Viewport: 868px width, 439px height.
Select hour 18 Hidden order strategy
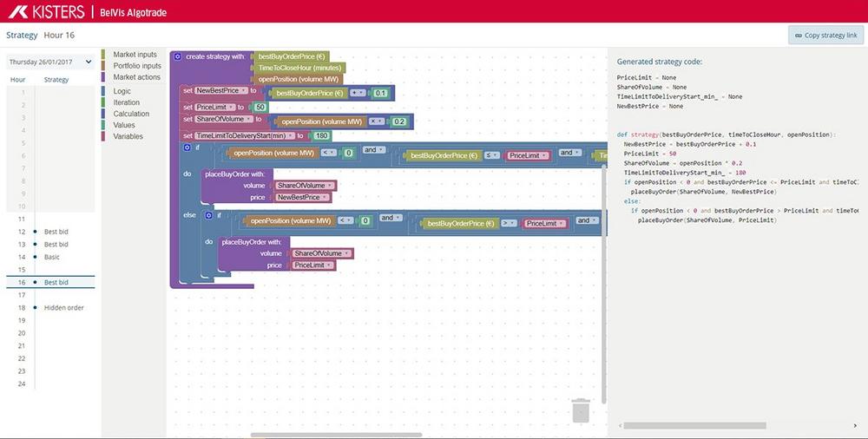coord(50,308)
